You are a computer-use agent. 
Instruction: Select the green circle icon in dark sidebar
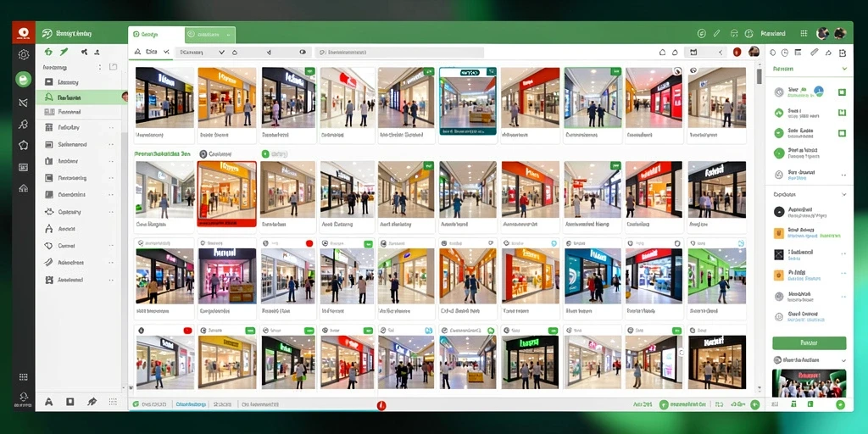click(23, 79)
